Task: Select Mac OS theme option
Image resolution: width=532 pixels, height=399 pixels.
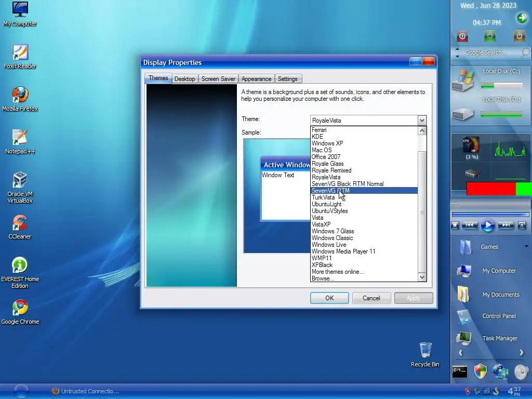Action: click(364, 150)
